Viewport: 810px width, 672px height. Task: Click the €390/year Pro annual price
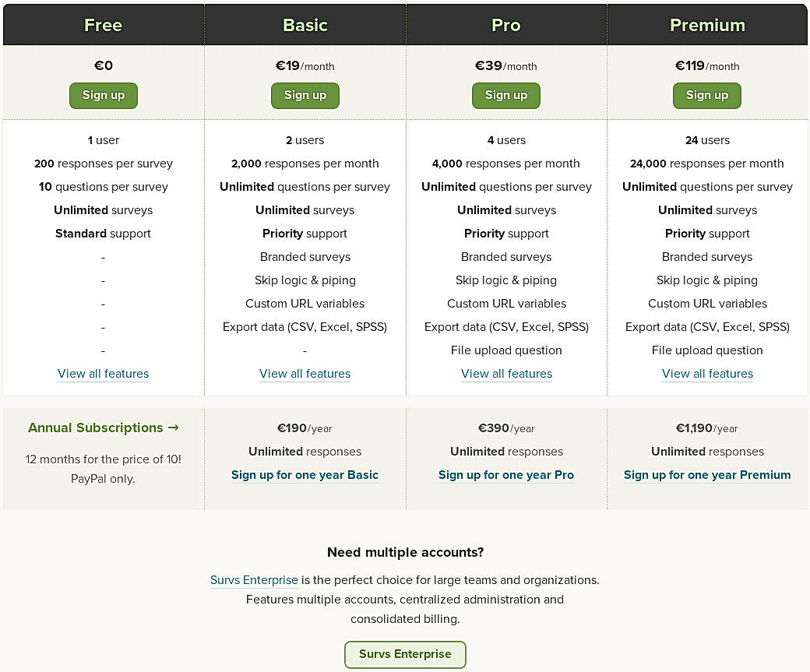(x=506, y=428)
